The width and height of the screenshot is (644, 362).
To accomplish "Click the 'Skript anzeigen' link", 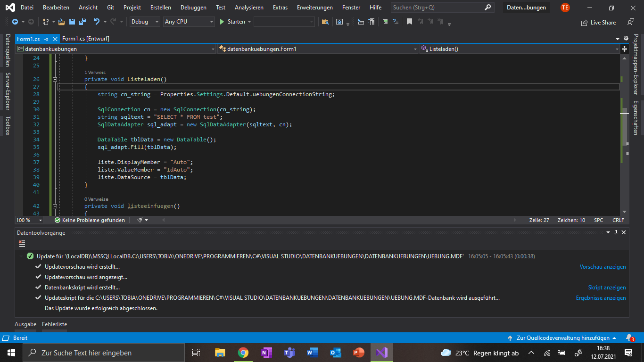I will tap(607, 288).
